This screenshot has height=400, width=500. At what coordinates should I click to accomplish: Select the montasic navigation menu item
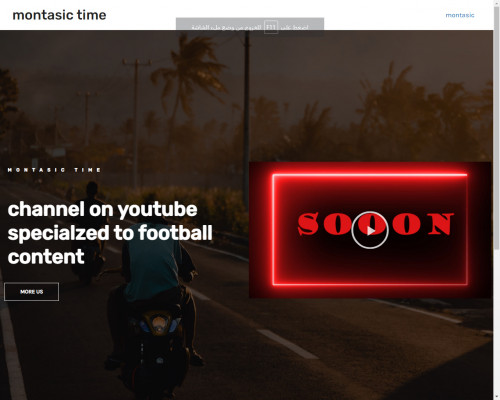pyautogui.click(x=460, y=15)
